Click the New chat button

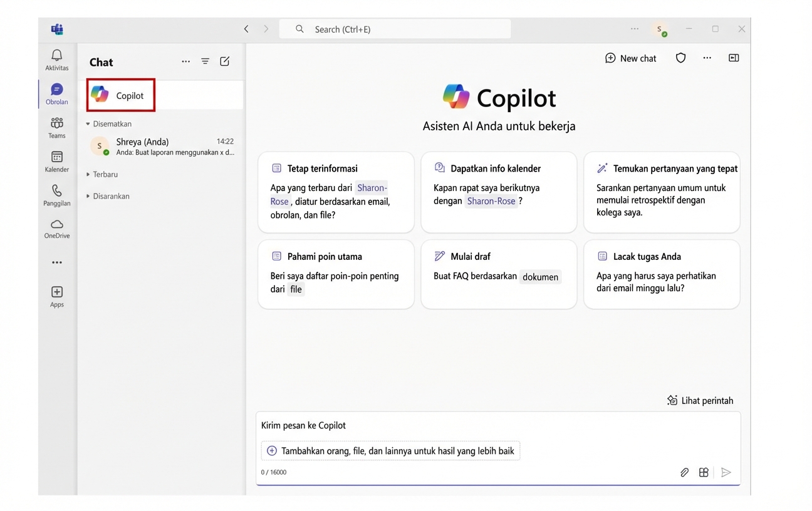click(x=630, y=58)
